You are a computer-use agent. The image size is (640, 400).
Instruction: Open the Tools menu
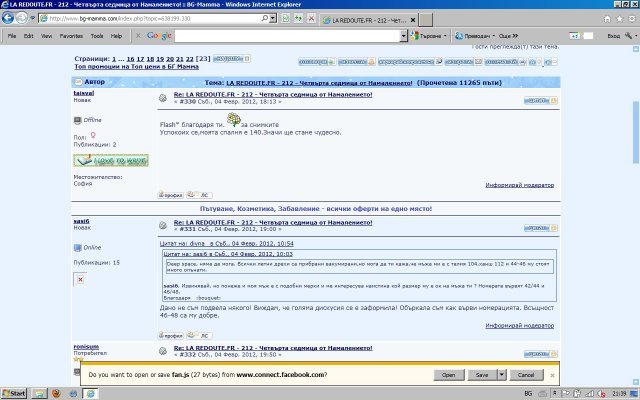point(97,35)
